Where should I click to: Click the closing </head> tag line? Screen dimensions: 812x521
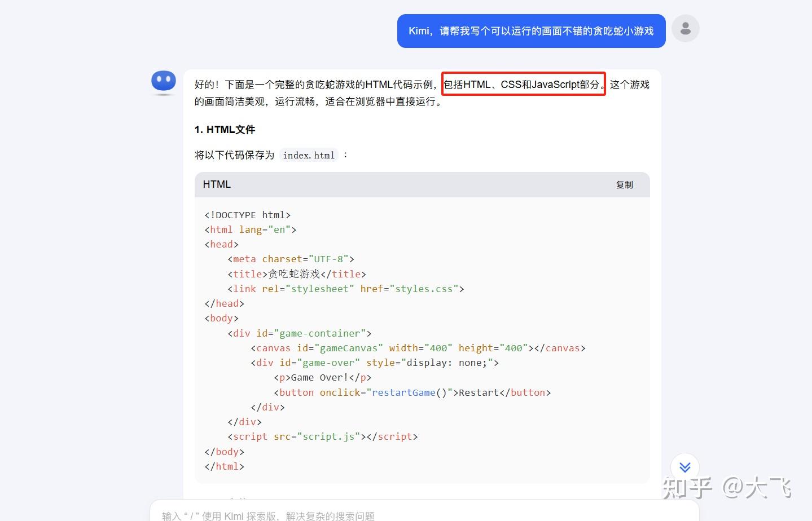[224, 303]
